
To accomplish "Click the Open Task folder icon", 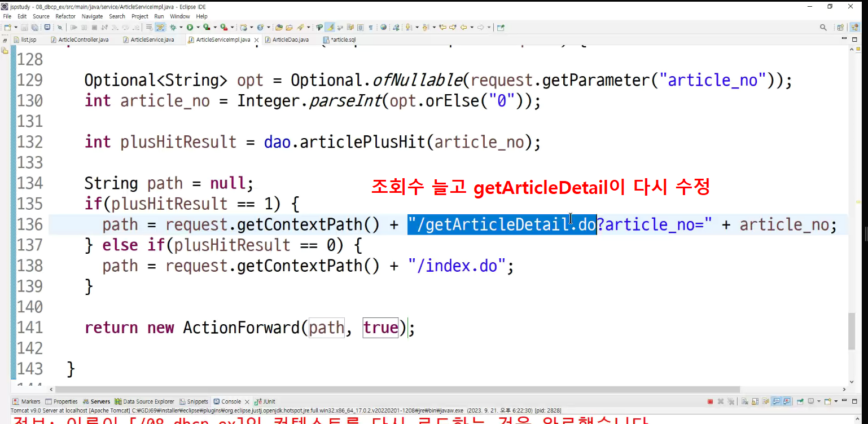I will tap(289, 27).
